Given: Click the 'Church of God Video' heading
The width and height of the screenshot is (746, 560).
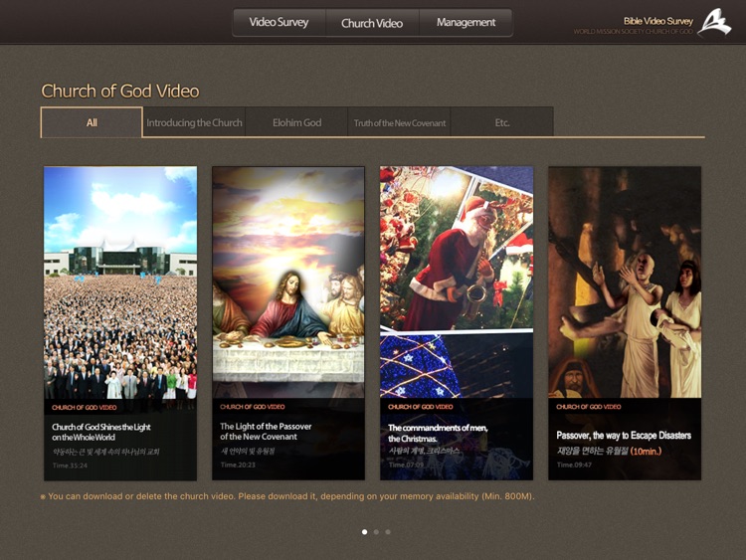Looking at the screenshot, I should click(120, 91).
